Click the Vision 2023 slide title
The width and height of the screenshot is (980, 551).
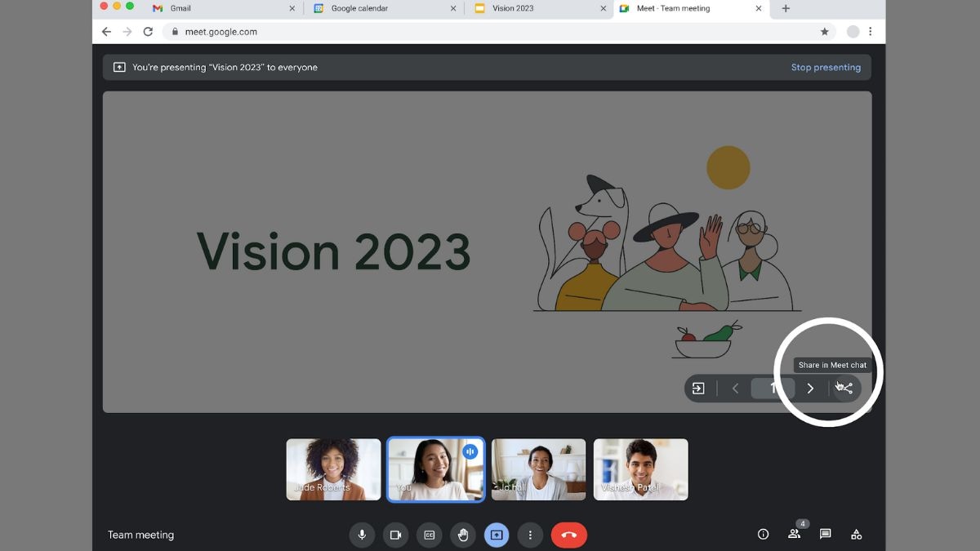pos(333,251)
